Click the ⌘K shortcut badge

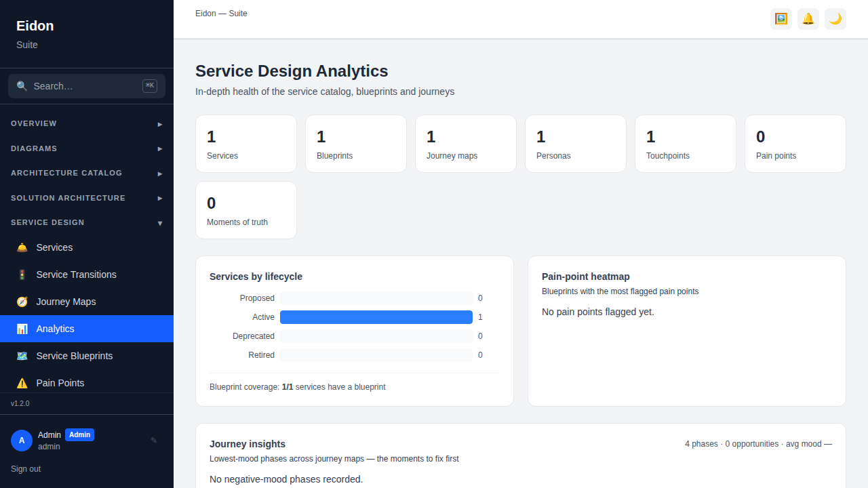[x=150, y=86]
